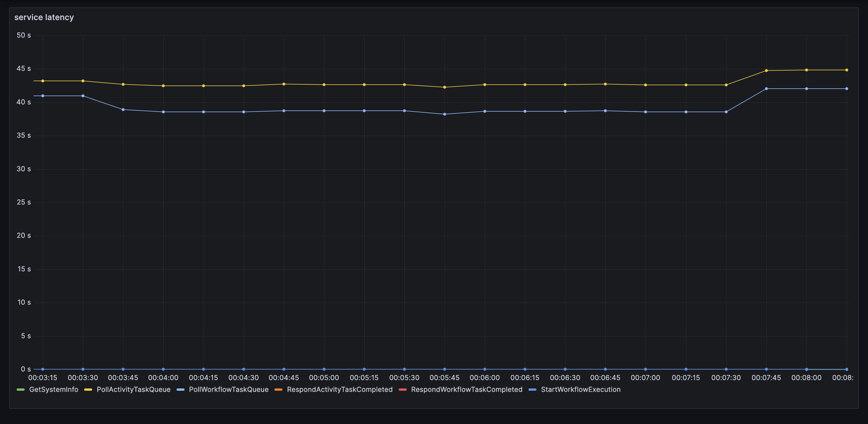Image resolution: width=868 pixels, height=424 pixels.
Task: Click the RespondWorkflowTaskCompleted red legend swatch
Action: click(402, 390)
